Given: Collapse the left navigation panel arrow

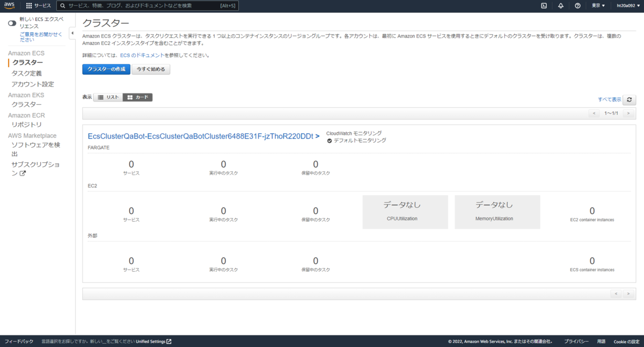Looking at the screenshot, I should pos(72,34).
